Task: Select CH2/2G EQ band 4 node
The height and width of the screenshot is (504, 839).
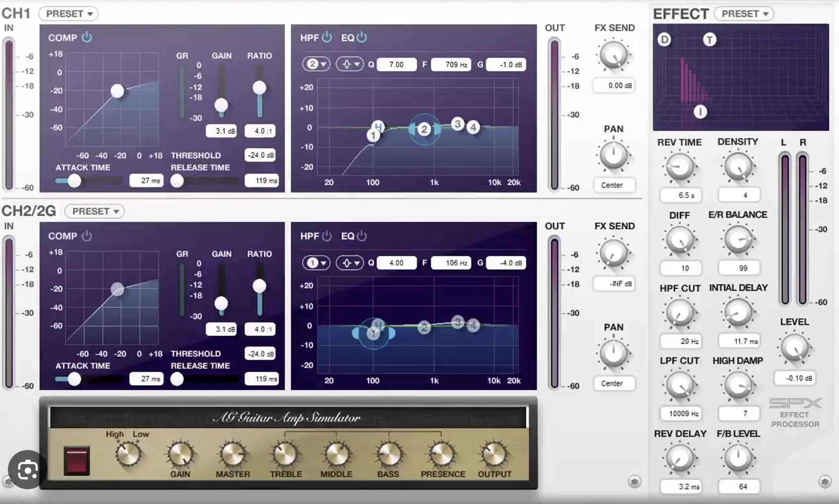Action: (x=473, y=326)
